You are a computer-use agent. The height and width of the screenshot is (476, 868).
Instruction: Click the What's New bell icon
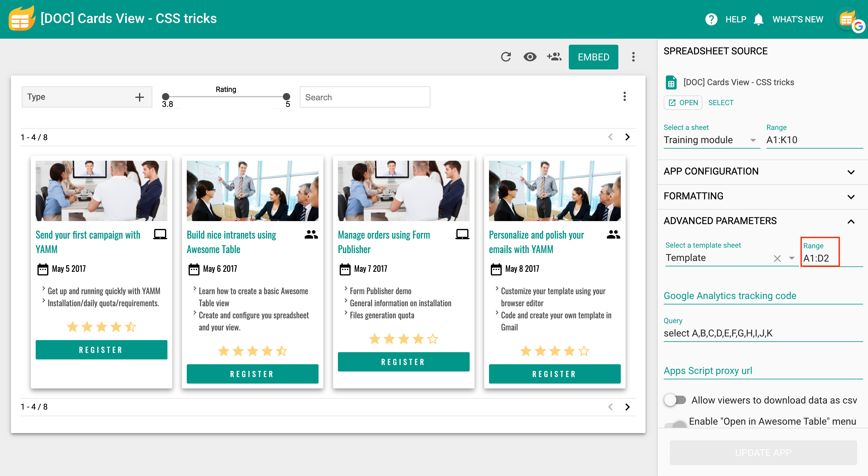[x=758, y=19]
